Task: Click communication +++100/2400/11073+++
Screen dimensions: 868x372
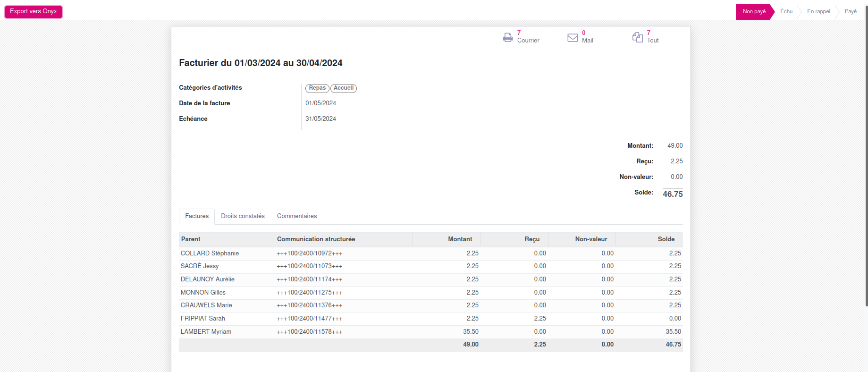Action: [x=310, y=266]
